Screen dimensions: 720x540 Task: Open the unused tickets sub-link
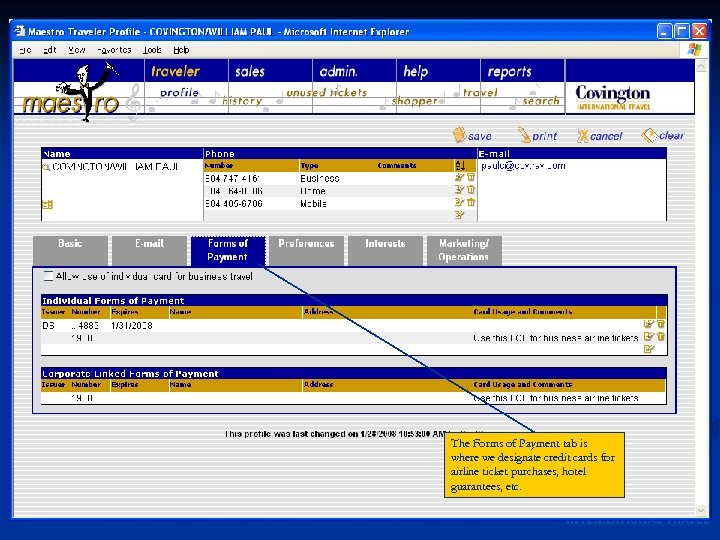coord(326,92)
